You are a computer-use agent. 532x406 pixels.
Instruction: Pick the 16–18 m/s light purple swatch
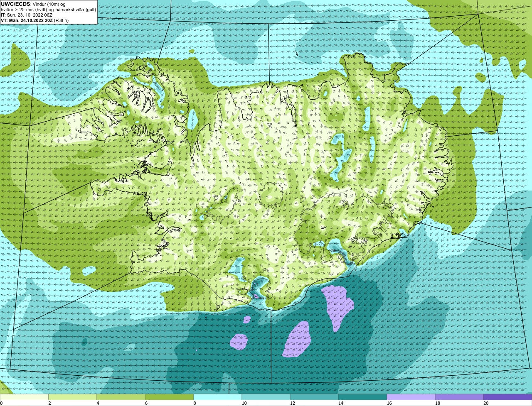pos(411,397)
